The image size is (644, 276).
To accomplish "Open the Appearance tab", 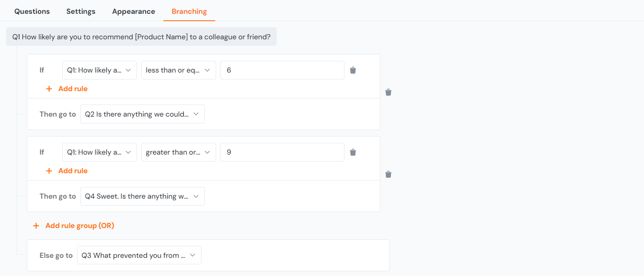I will [134, 11].
